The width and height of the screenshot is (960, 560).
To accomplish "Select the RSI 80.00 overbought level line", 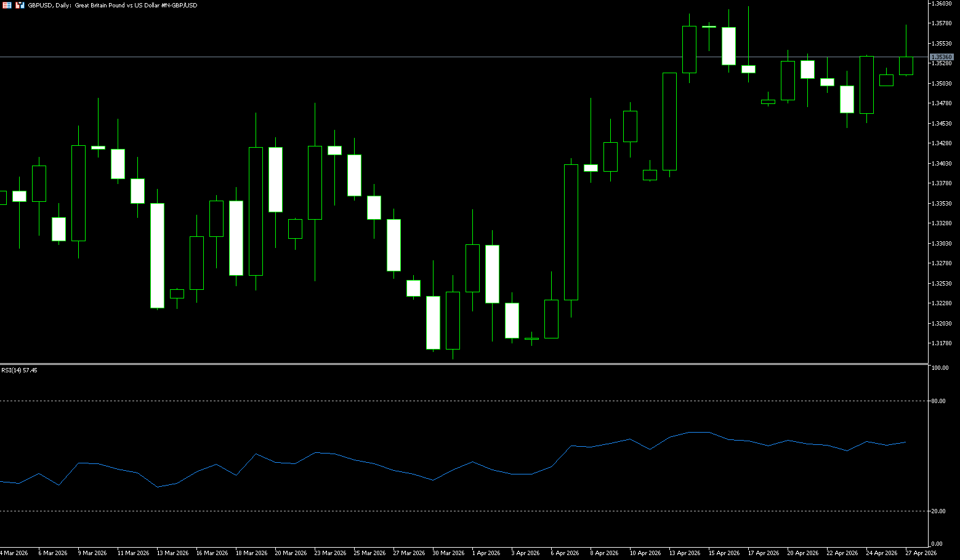I will (x=431, y=401).
